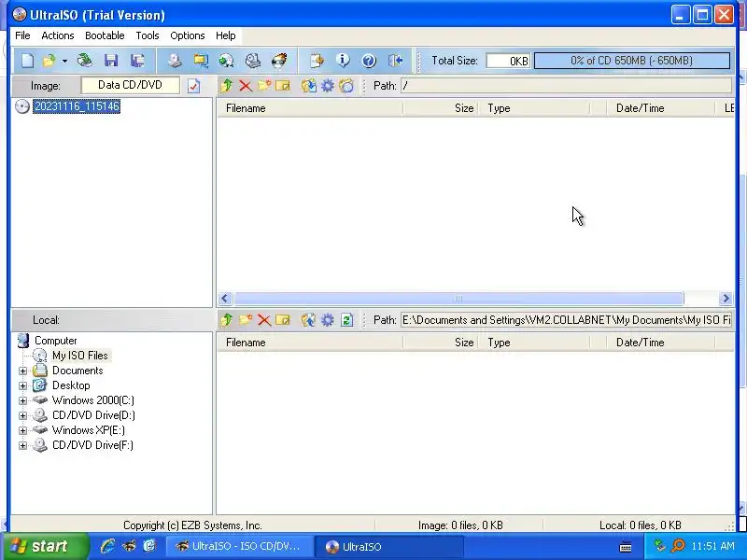747x560 pixels.
Task: Open the Tools menu
Action: point(148,35)
